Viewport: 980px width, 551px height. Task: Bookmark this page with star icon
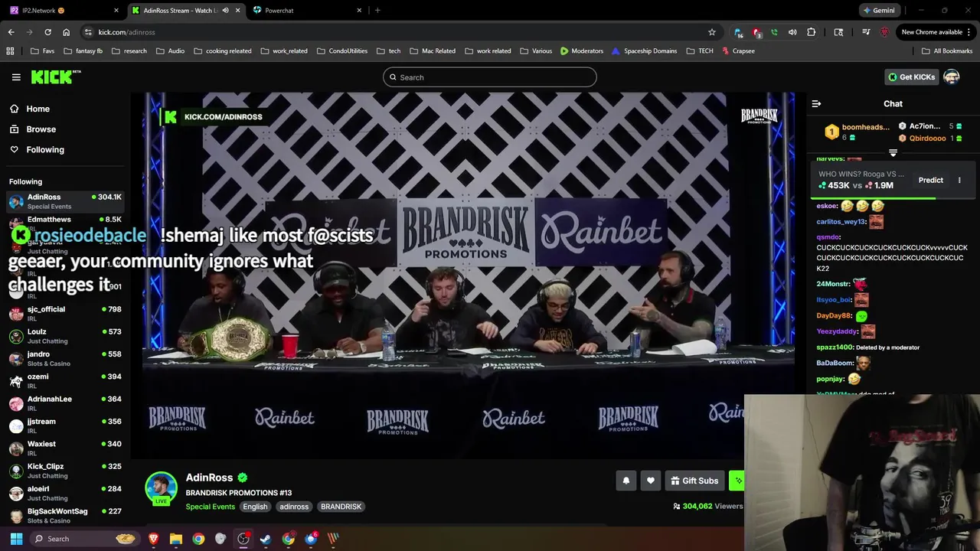click(x=711, y=32)
